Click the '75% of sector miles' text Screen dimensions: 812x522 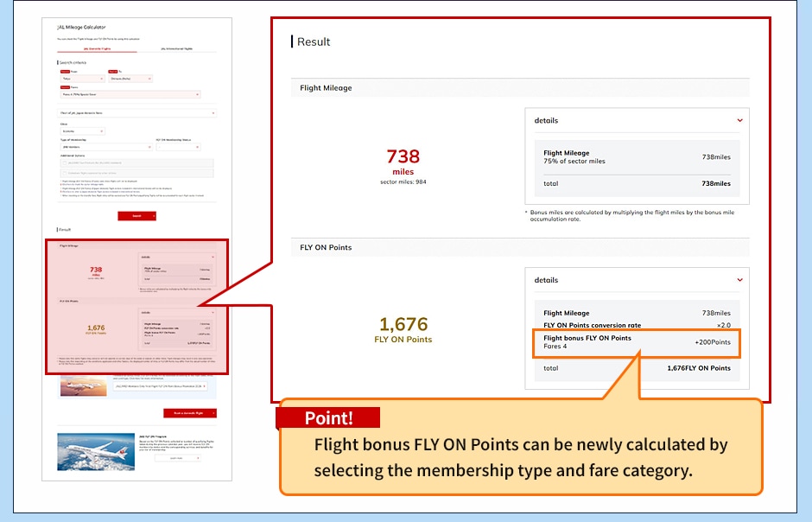[x=574, y=161]
